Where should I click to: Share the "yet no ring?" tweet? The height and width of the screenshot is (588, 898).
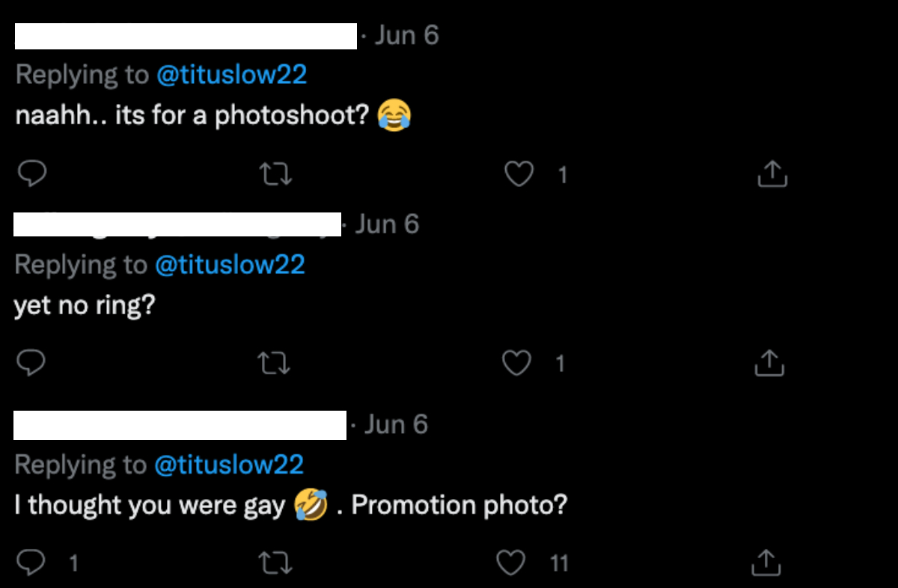coord(769,364)
